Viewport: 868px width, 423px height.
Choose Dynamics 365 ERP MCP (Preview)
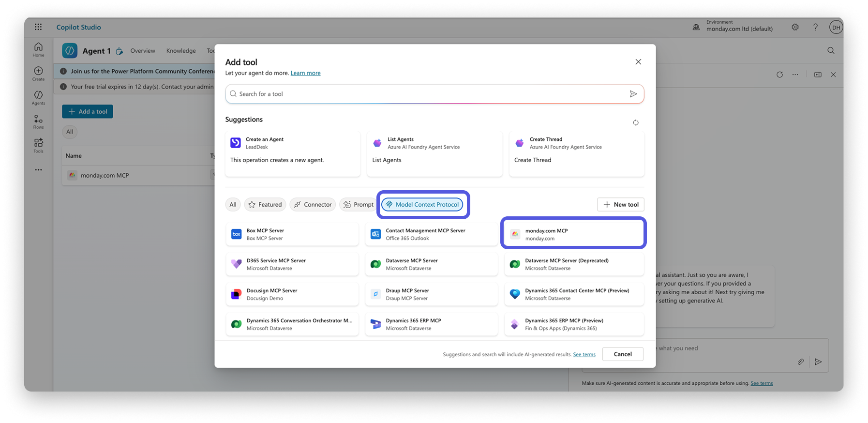pyautogui.click(x=574, y=324)
